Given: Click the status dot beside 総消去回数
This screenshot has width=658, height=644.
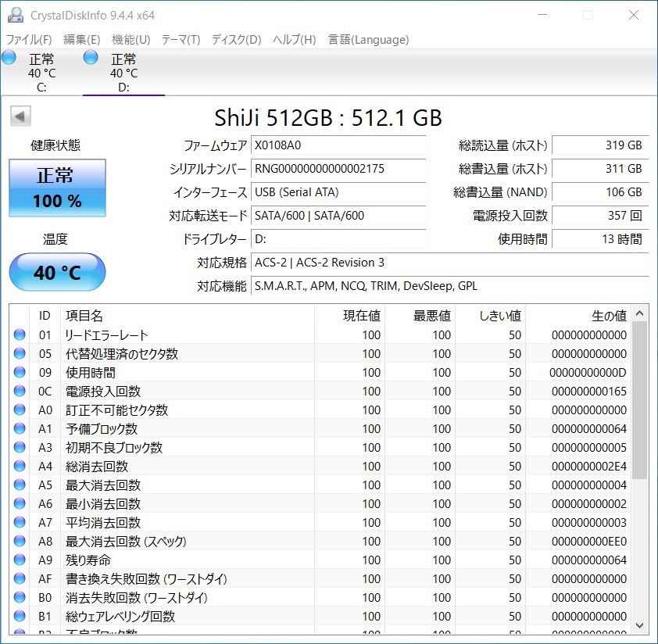Looking at the screenshot, I should click(20, 466).
